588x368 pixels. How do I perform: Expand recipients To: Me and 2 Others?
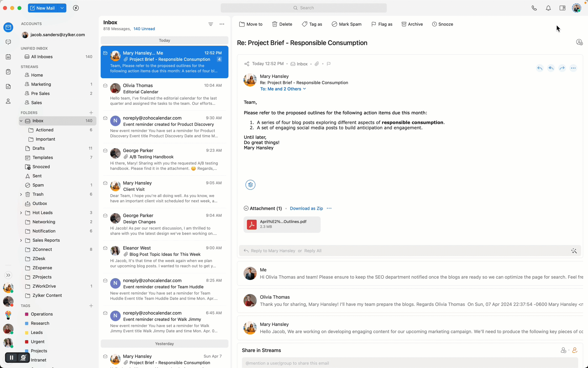(283, 89)
